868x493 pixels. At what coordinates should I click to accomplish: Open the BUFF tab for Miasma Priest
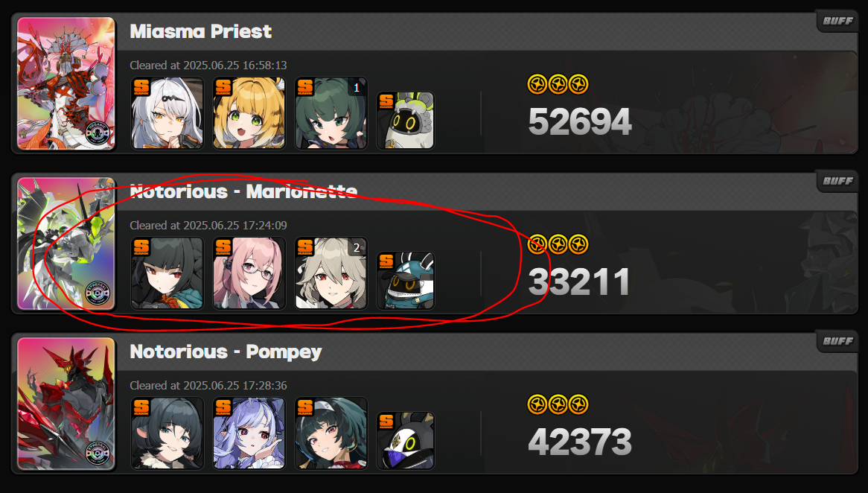point(837,21)
